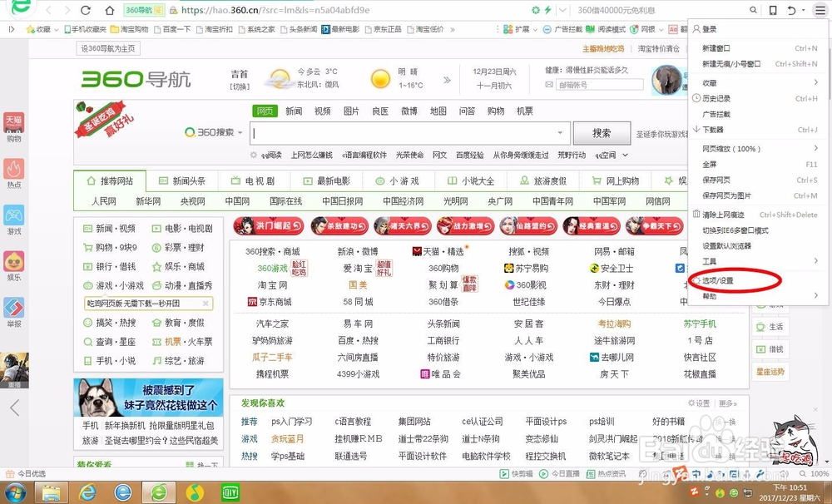Click 设360导航为主页 button
Viewport: 832px width, 504px height.
tap(108, 49)
